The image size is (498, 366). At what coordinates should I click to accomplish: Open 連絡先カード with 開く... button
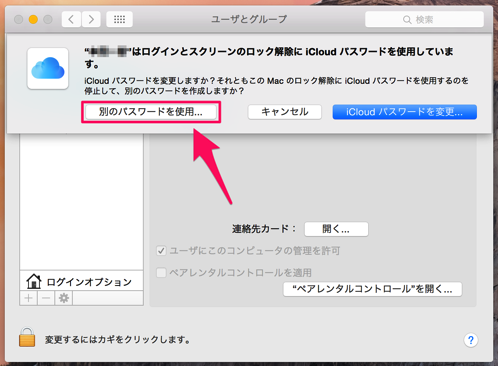(336, 229)
